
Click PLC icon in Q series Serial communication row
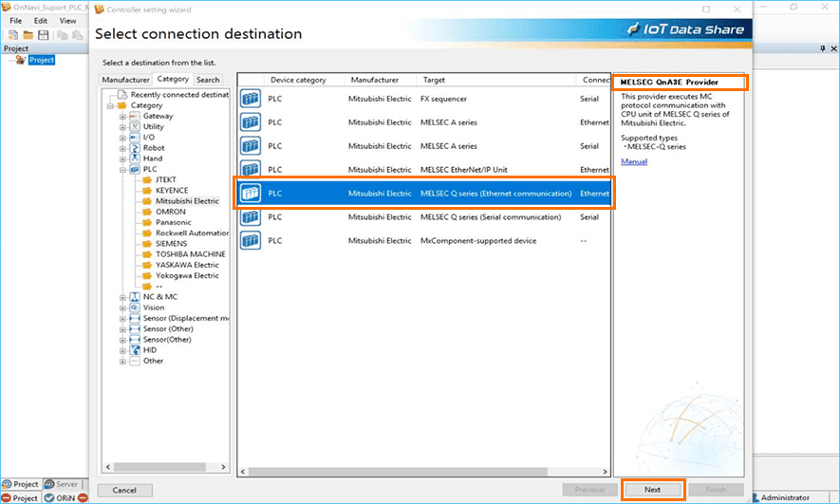(251, 217)
